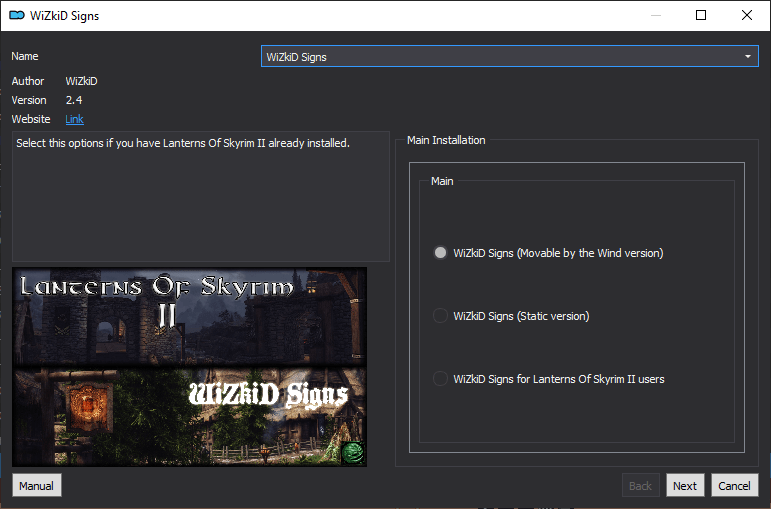Click the version value 2.4
This screenshot has width=771, height=509.
[x=74, y=100]
